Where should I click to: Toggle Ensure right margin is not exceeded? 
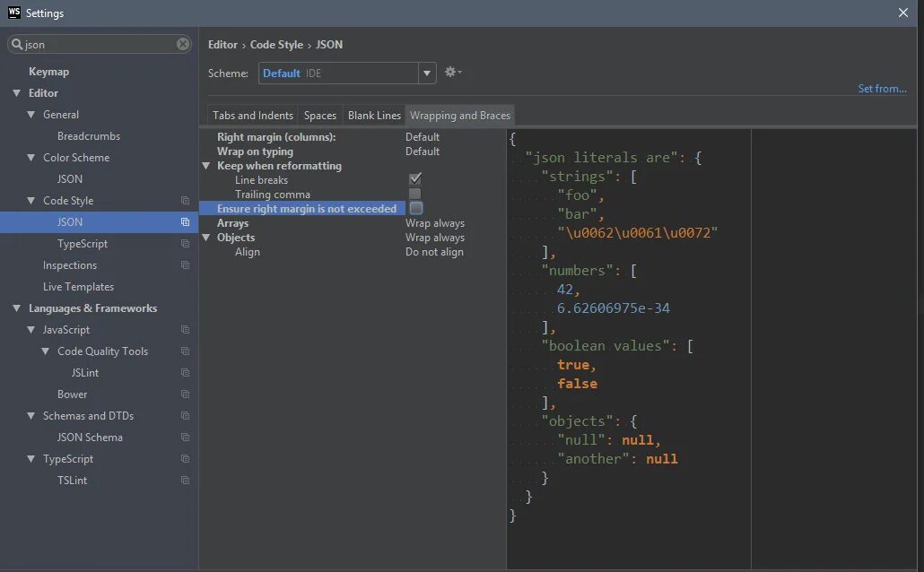416,208
